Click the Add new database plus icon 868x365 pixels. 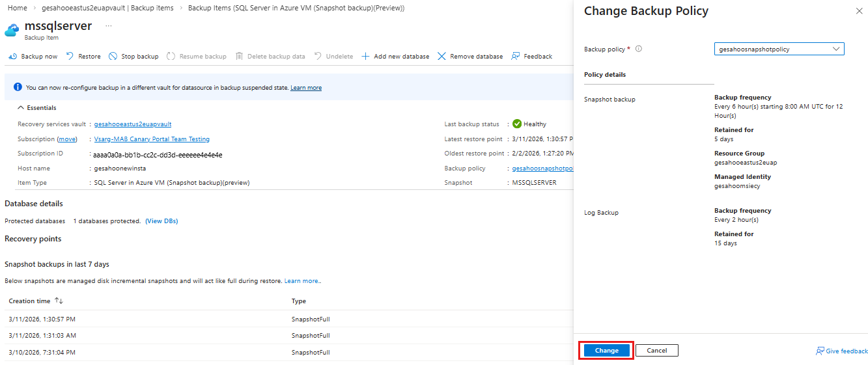[x=365, y=57]
